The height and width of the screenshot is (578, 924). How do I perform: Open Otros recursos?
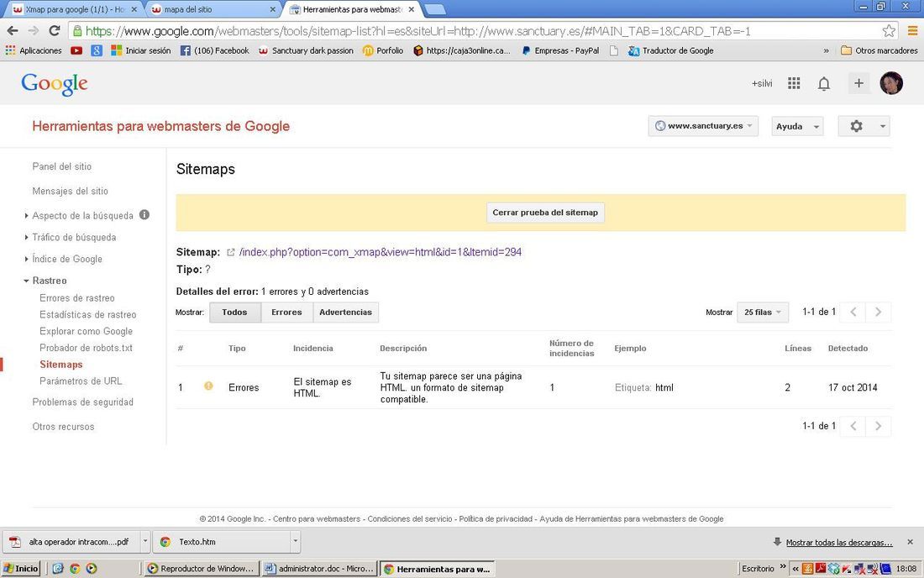coord(63,427)
